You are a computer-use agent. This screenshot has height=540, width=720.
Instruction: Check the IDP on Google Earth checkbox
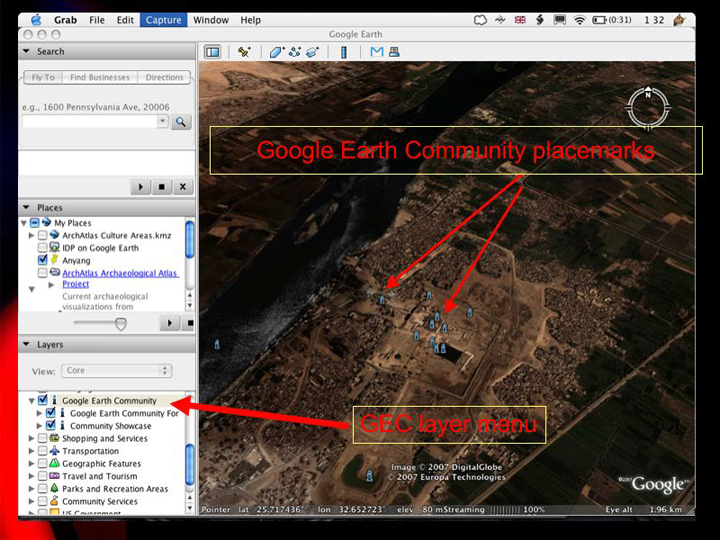(x=43, y=248)
